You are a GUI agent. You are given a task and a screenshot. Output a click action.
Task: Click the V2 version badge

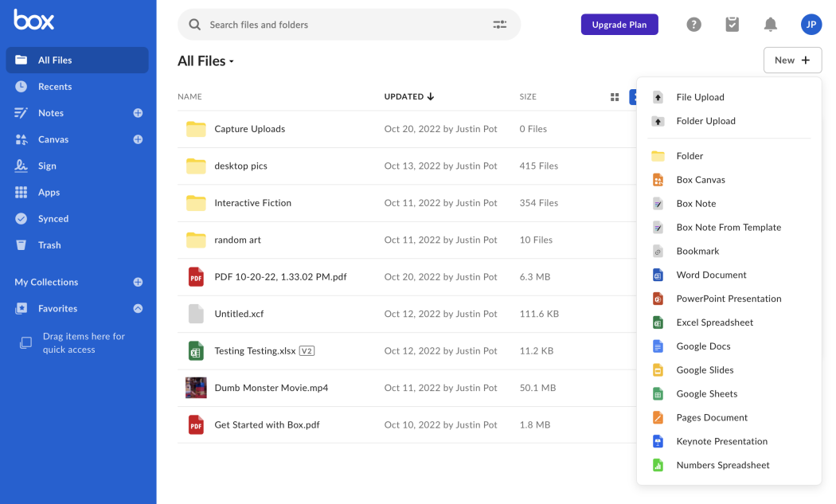tap(307, 351)
